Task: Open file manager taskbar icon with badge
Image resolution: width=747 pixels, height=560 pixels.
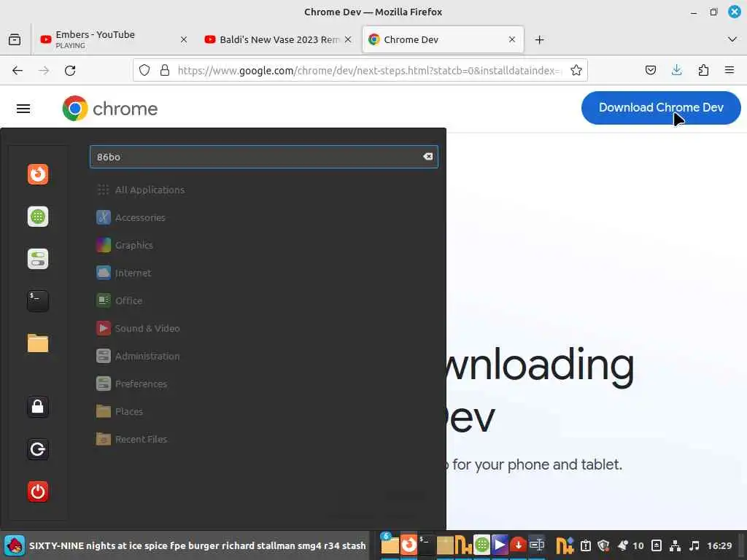Action: [390, 545]
